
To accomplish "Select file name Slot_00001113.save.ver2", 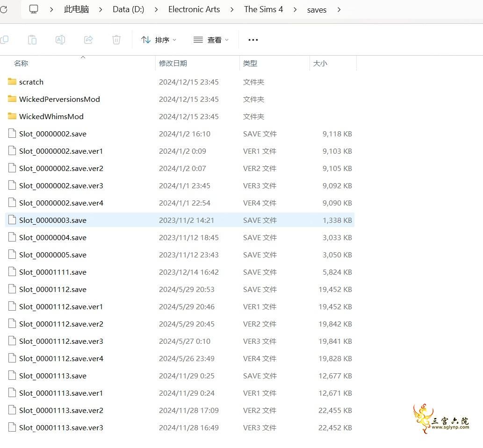I will tap(61, 410).
